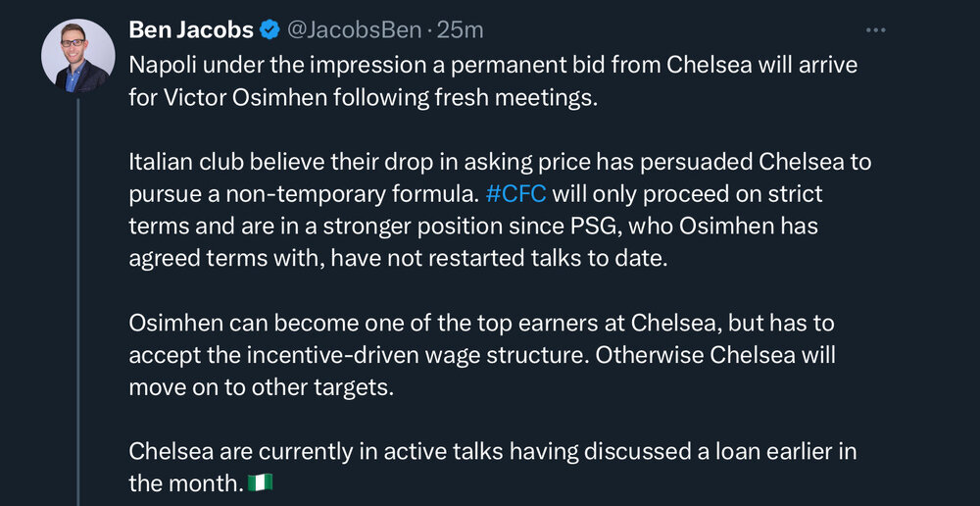Screen dimensions: 980x506
Task: Click the line ending 'restarted talks to date.'
Action: [398, 258]
